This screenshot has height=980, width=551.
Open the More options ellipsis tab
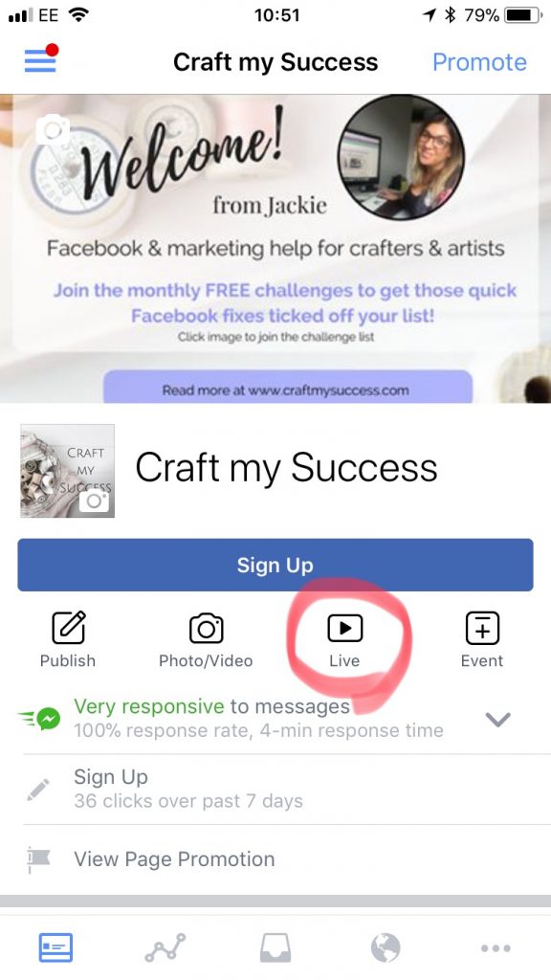tap(496, 948)
